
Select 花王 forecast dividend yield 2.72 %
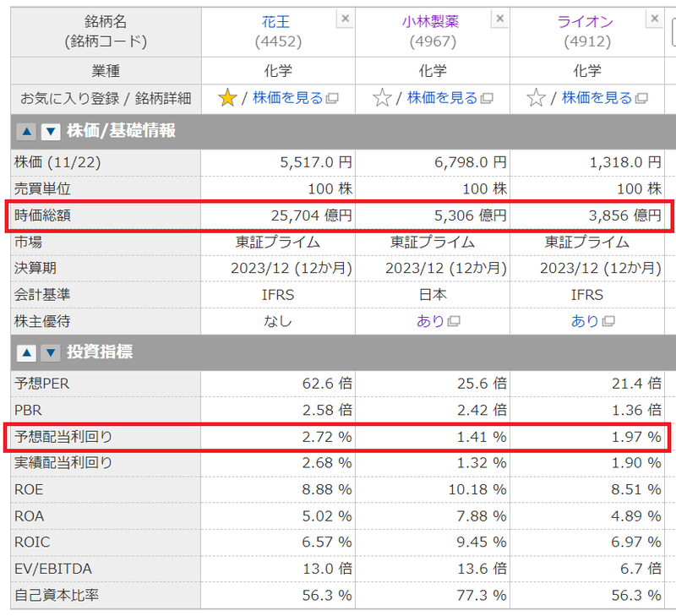click(327, 437)
